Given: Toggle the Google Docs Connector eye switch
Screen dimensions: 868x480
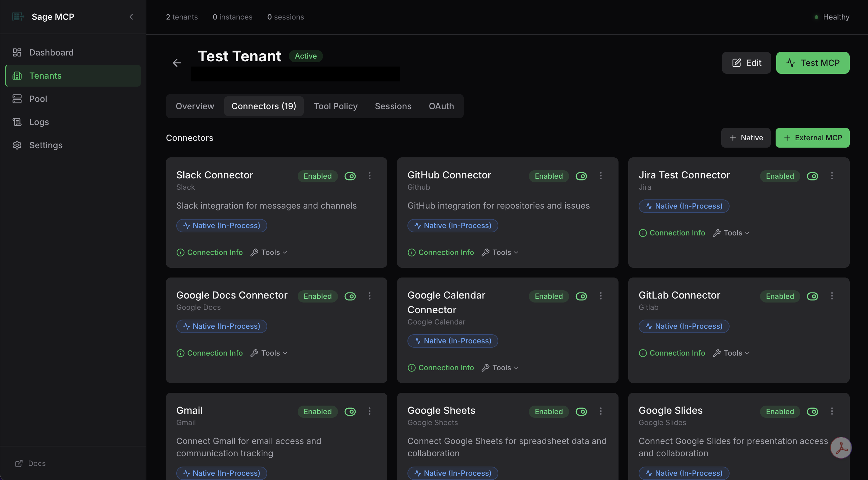Looking at the screenshot, I should point(350,296).
